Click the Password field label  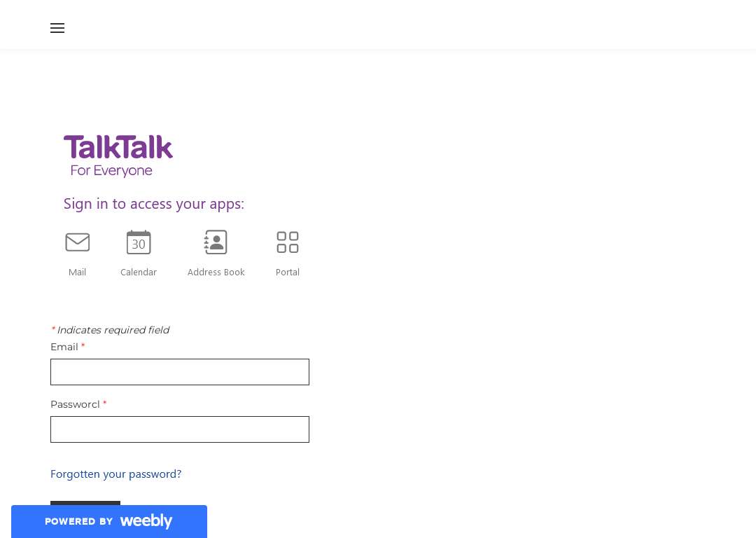(x=75, y=404)
